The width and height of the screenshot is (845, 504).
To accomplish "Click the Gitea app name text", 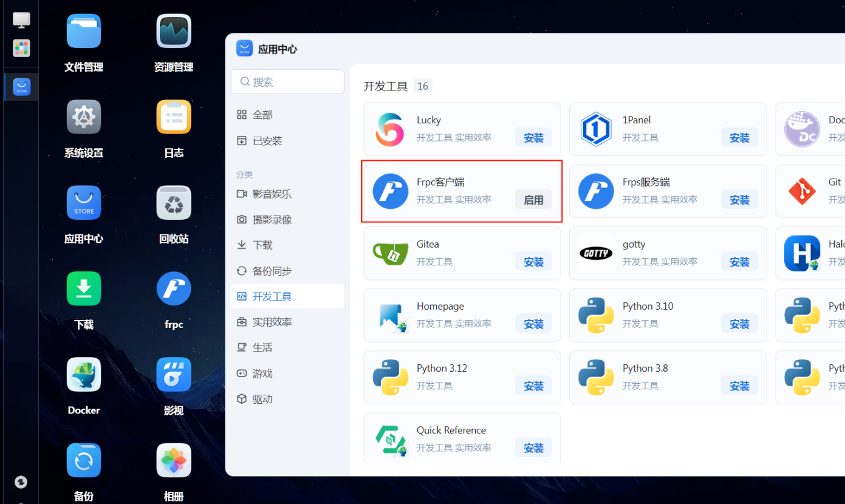I will pyautogui.click(x=428, y=244).
